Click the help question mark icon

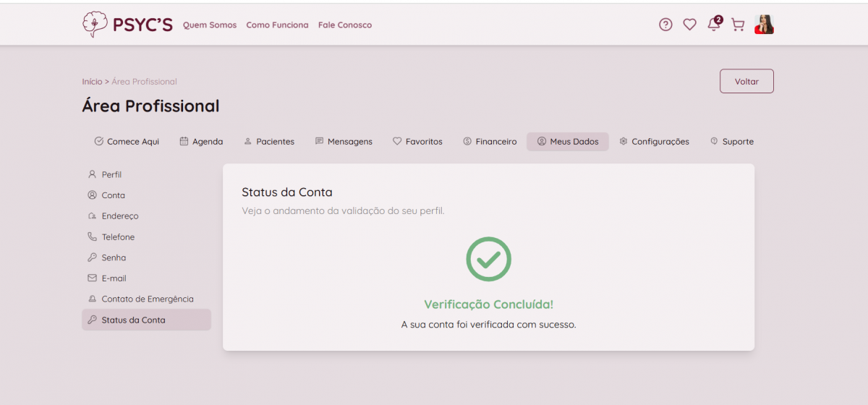(665, 25)
